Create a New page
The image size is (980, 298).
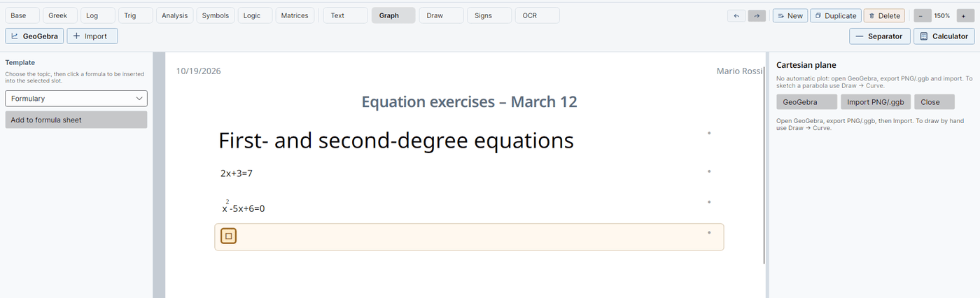point(790,15)
